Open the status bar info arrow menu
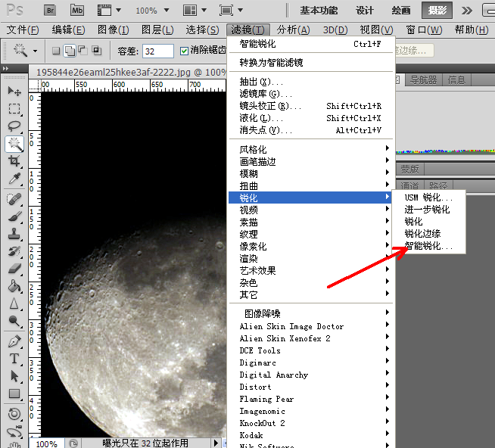This screenshot has width=495, height=448. [216, 443]
